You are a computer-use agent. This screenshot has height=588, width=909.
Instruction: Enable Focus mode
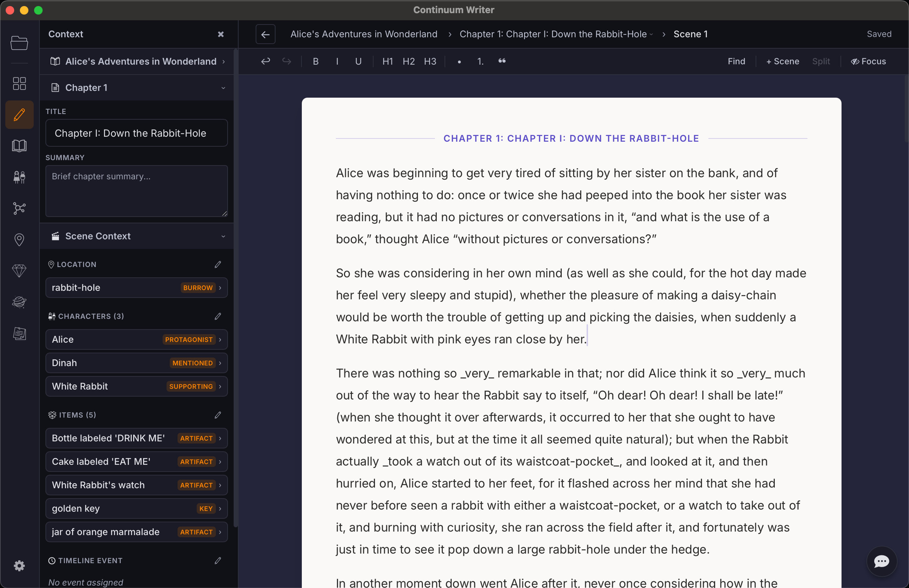[869, 61]
